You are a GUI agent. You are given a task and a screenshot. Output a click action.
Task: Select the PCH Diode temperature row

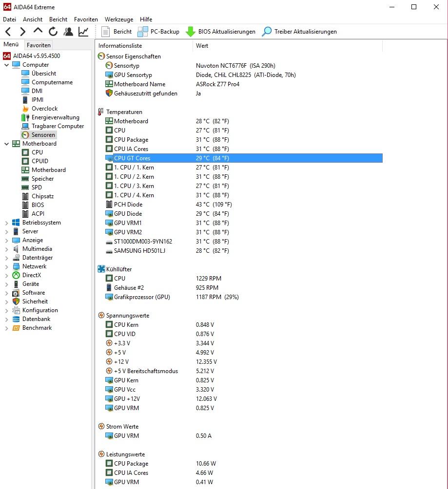click(x=244, y=204)
